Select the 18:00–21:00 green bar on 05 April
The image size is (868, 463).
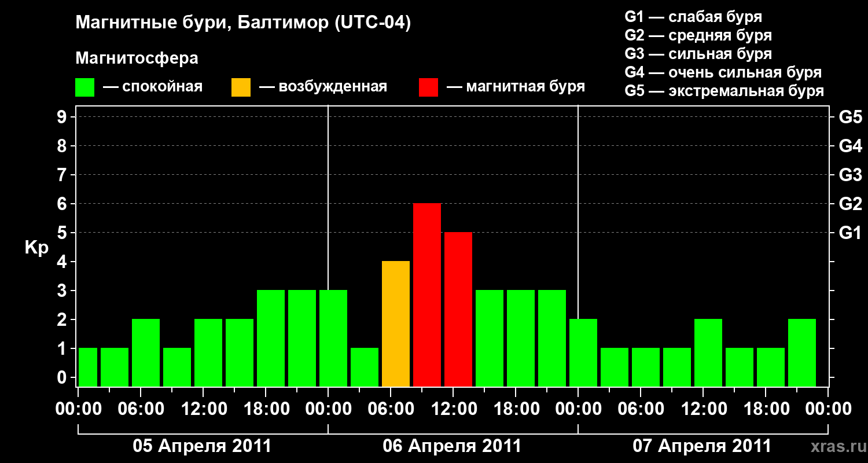(x=271, y=339)
